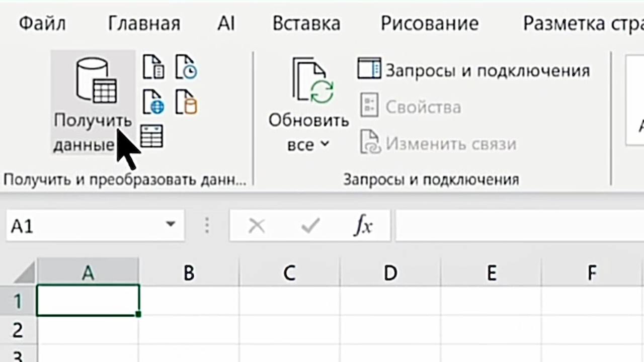Click the fx insert function icon
The image size is (644, 362).
(x=363, y=226)
